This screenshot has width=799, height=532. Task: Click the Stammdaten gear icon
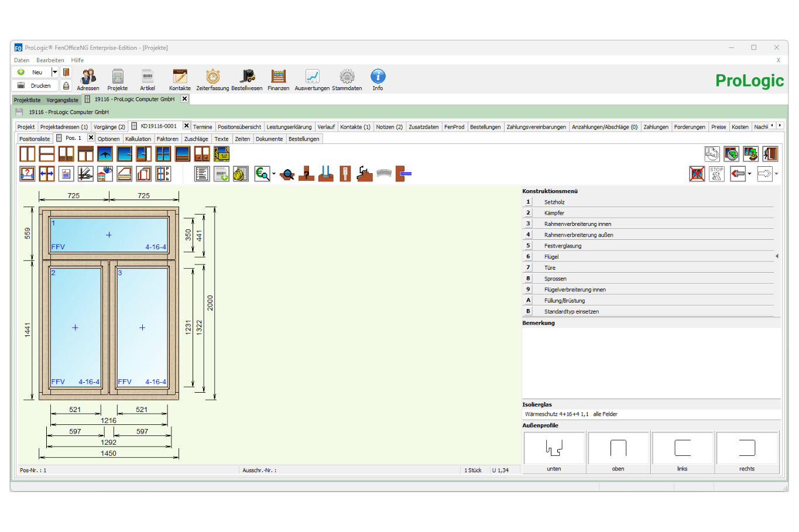click(347, 77)
